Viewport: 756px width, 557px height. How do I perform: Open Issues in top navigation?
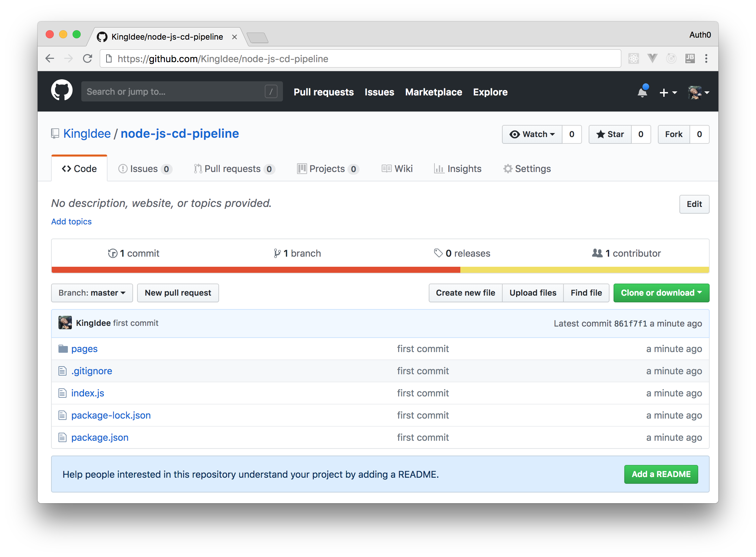tap(379, 92)
